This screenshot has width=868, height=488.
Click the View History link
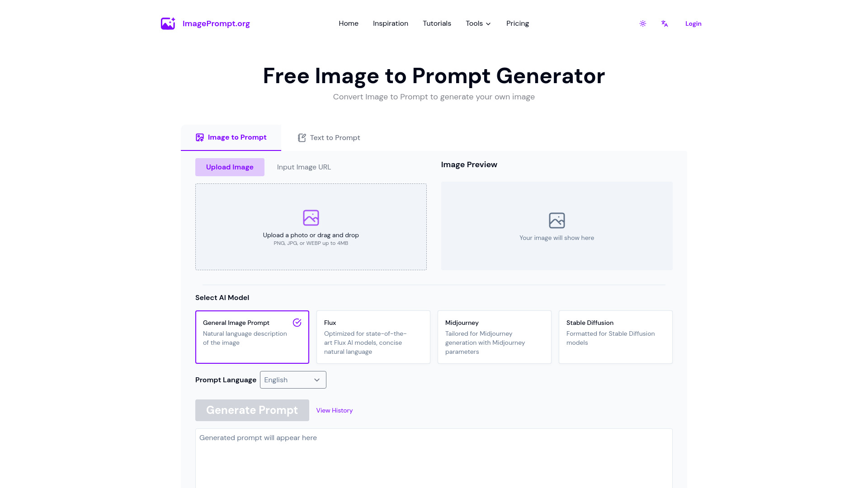[x=335, y=410]
